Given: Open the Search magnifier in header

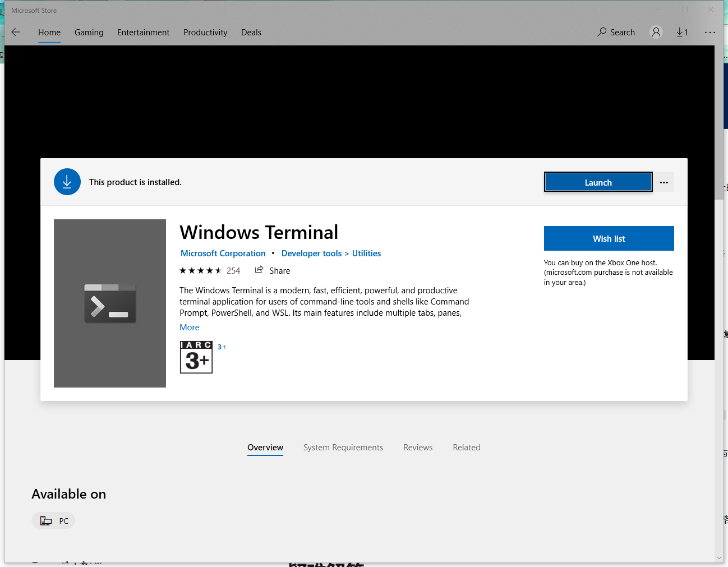Looking at the screenshot, I should [616, 32].
